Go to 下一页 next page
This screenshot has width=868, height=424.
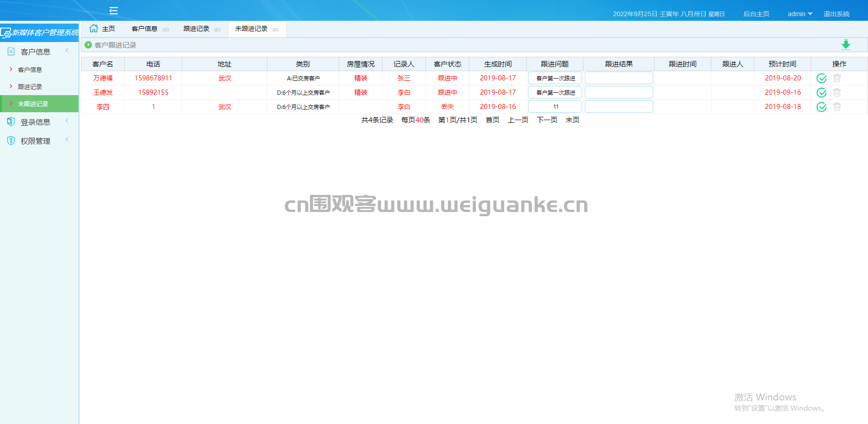[x=547, y=120]
